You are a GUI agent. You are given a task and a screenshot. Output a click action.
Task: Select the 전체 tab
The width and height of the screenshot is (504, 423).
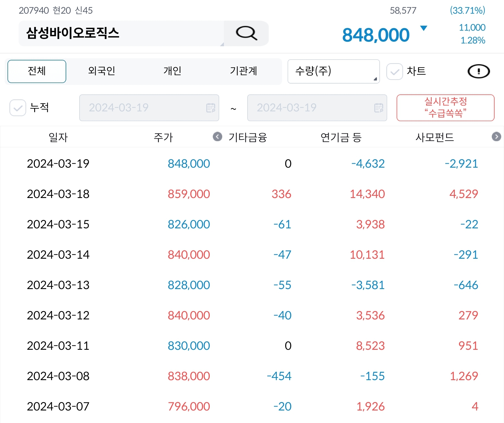(x=37, y=71)
